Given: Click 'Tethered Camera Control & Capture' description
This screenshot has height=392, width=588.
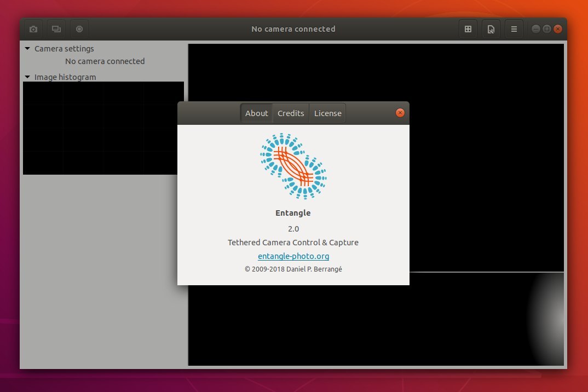Looking at the screenshot, I should coord(293,243).
